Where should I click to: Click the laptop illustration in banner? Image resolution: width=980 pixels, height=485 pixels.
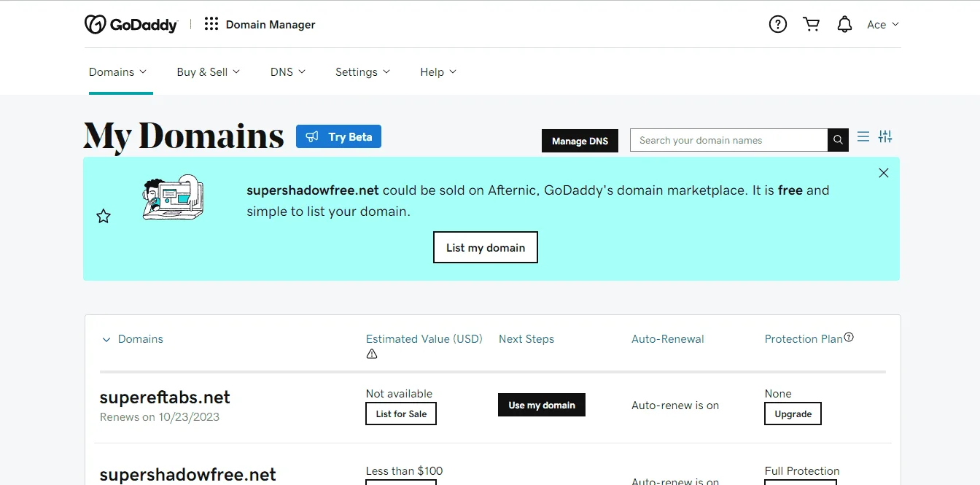173,198
